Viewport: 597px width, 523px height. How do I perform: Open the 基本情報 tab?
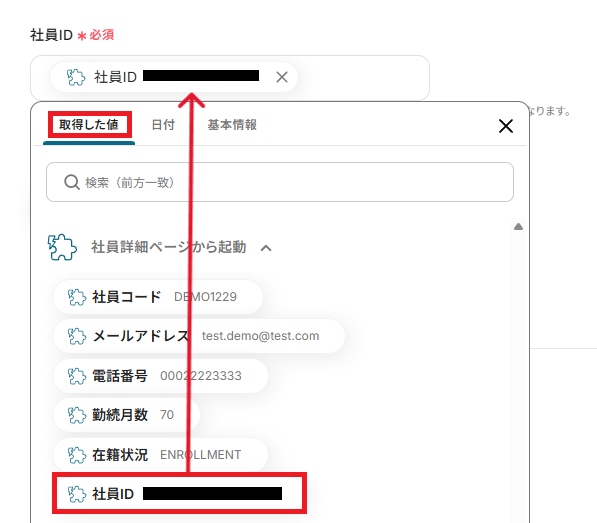232,125
